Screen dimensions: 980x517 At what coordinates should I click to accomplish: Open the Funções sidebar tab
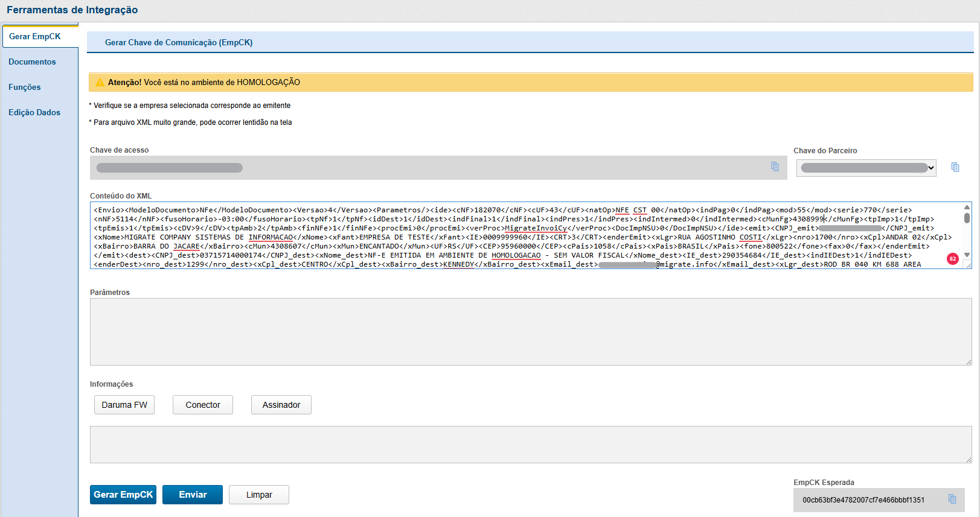tap(25, 87)
